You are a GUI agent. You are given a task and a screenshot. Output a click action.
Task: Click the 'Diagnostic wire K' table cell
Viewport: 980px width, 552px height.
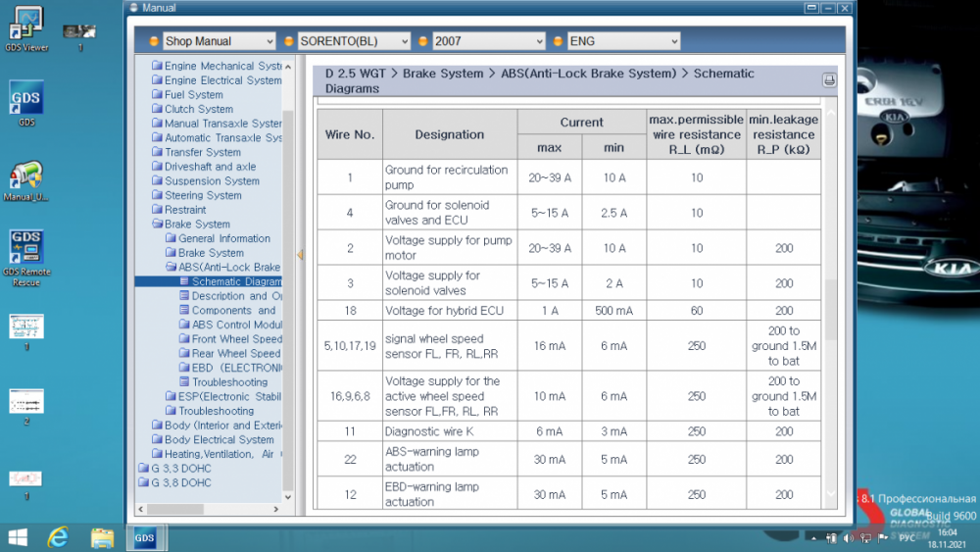[x=450, y=431]
